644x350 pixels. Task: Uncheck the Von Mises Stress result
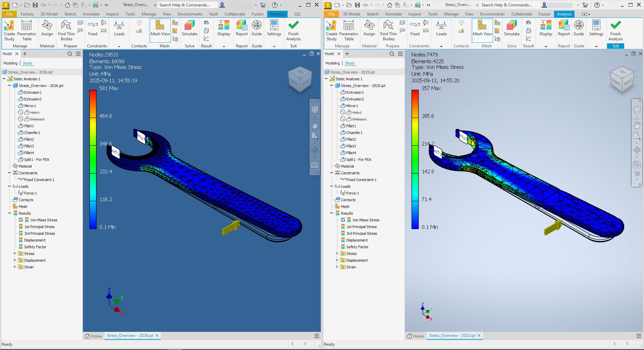20,220
